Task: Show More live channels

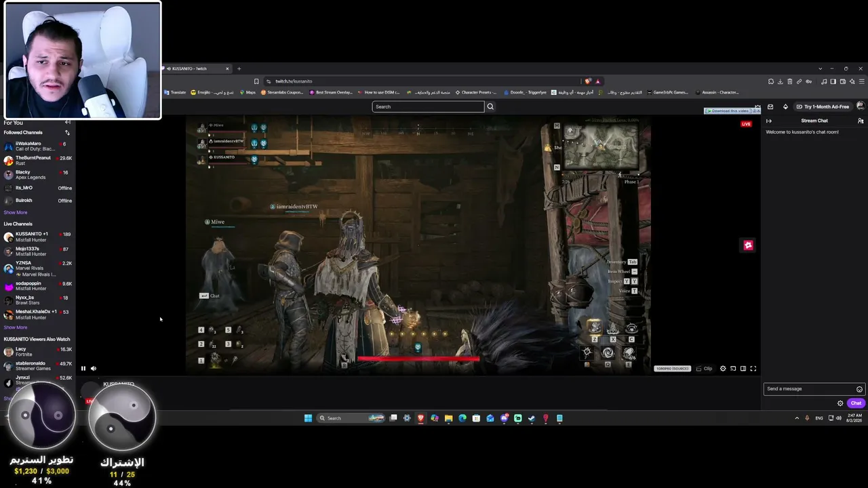Action: point(16,327)
